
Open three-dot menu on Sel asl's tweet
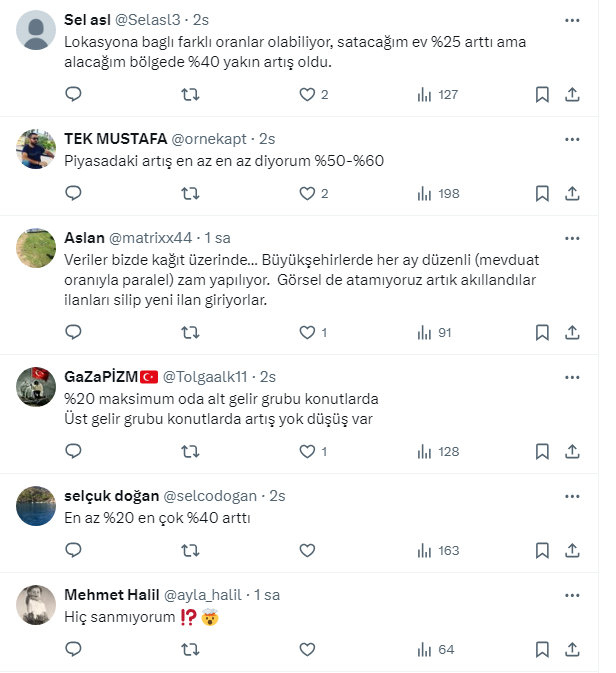(x=571, y=19)
